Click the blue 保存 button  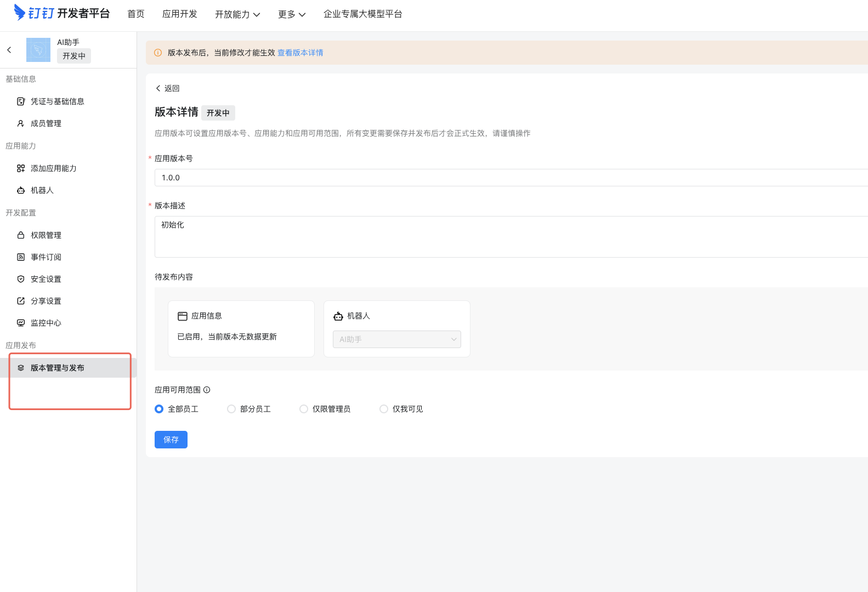coord(171,440)
